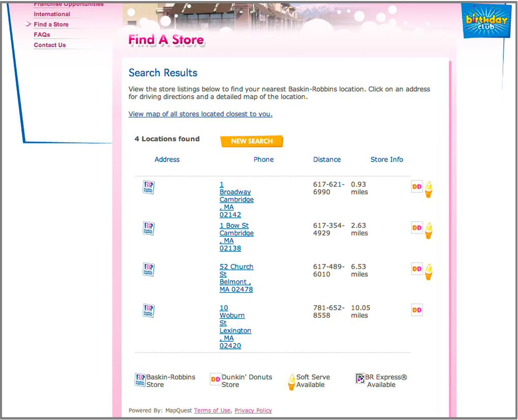Click the Distance column header
This screenshot has height=420, width=518.
point(327,160)
